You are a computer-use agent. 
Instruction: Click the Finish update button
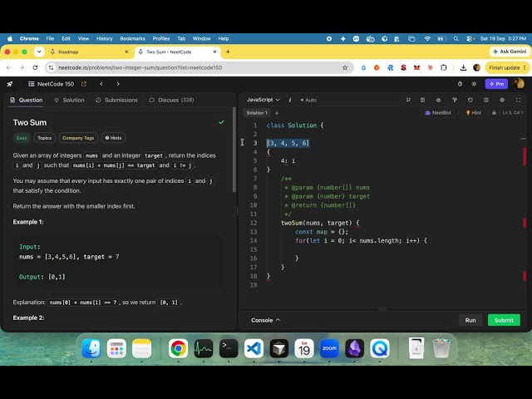click(x=507, y=67)
